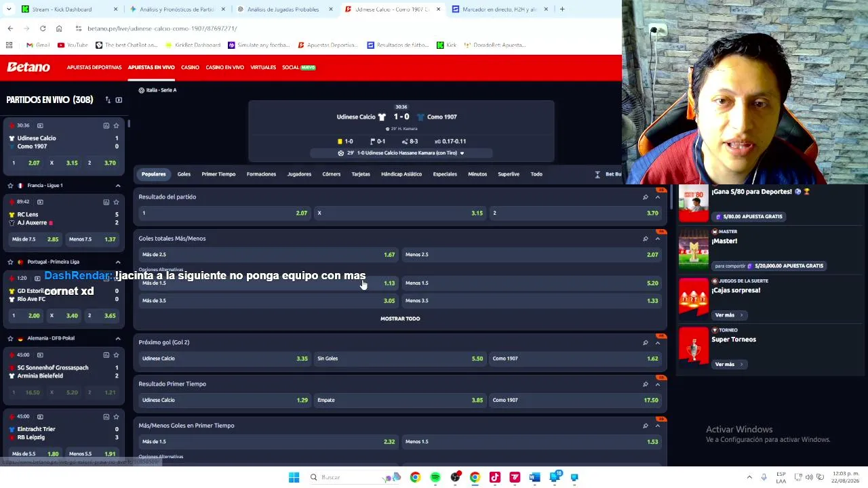The width and height of the screenshot is (868, 488).
Task: Show hidden system tray icons
Action: [749, 477]
